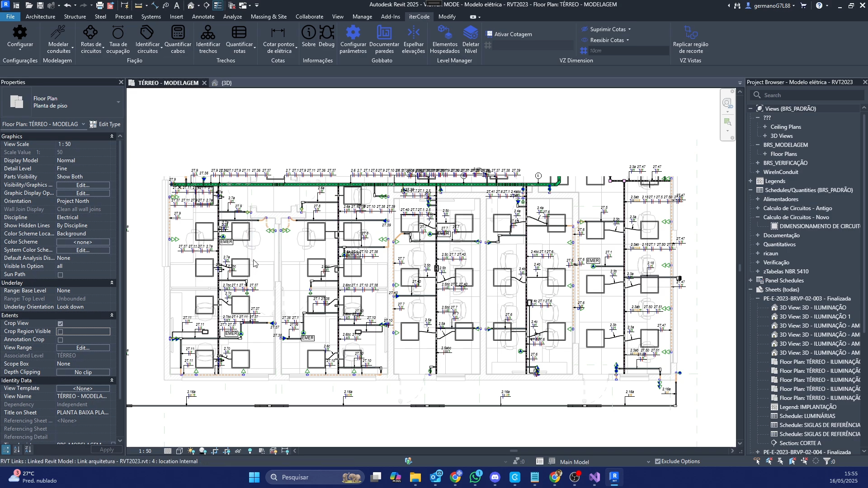Click the Quantificar cabos icon
Image resolution: width=868 pixels, height=488 pixels.
(178, 33)
